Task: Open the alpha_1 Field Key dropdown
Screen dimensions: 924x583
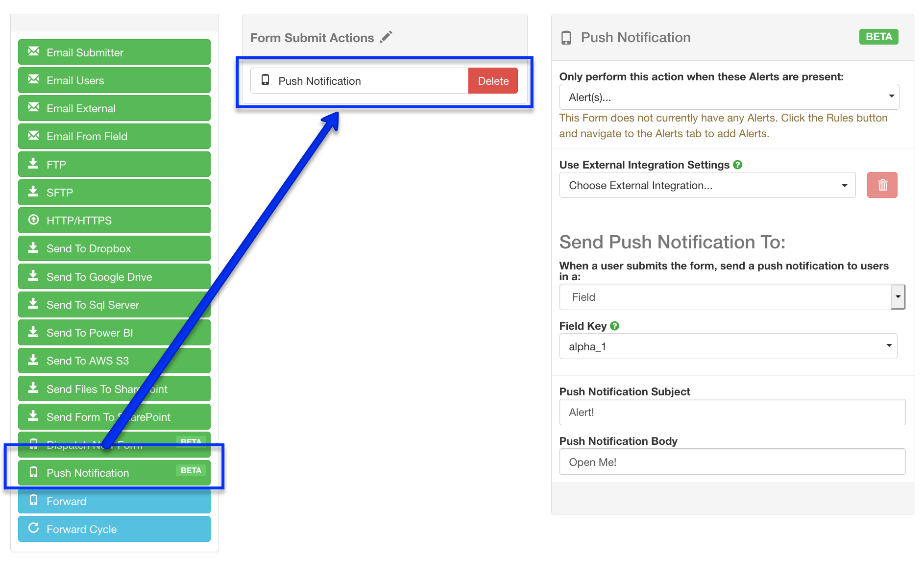Action: coord(728,346)
